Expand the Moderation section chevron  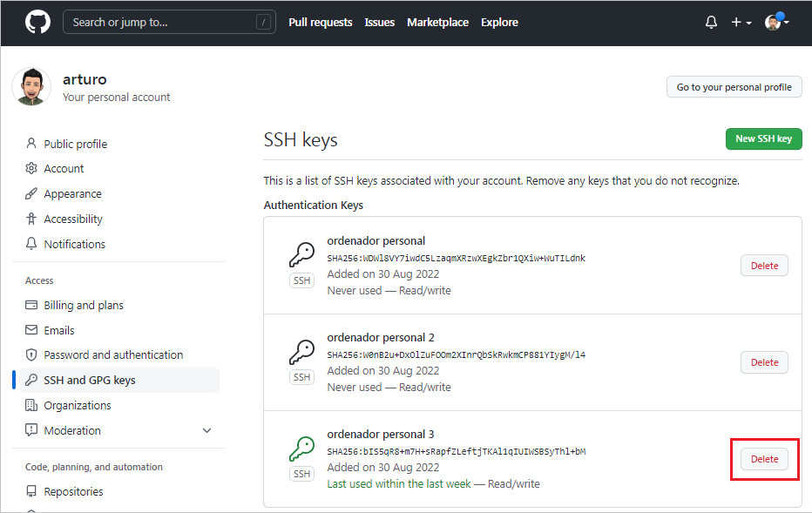pyautogui.click(x=206, y=430)
